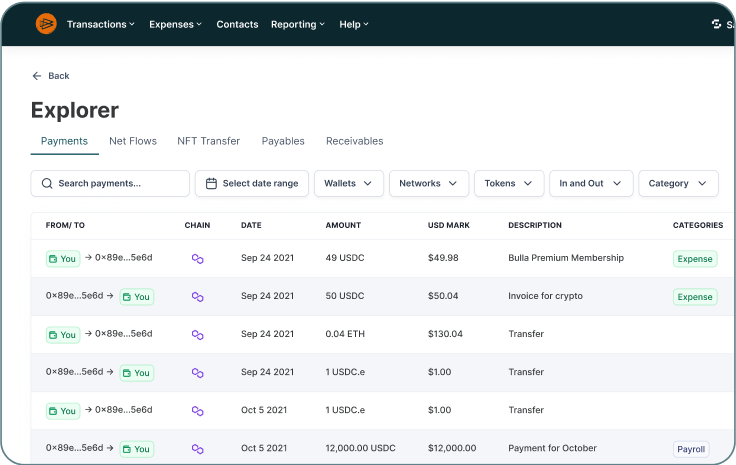Image resolution: width=736 pixels, height=465 pixels.
Task: Click chain icon in Bulla Premium Membership row
Action: tap(198, 259)
